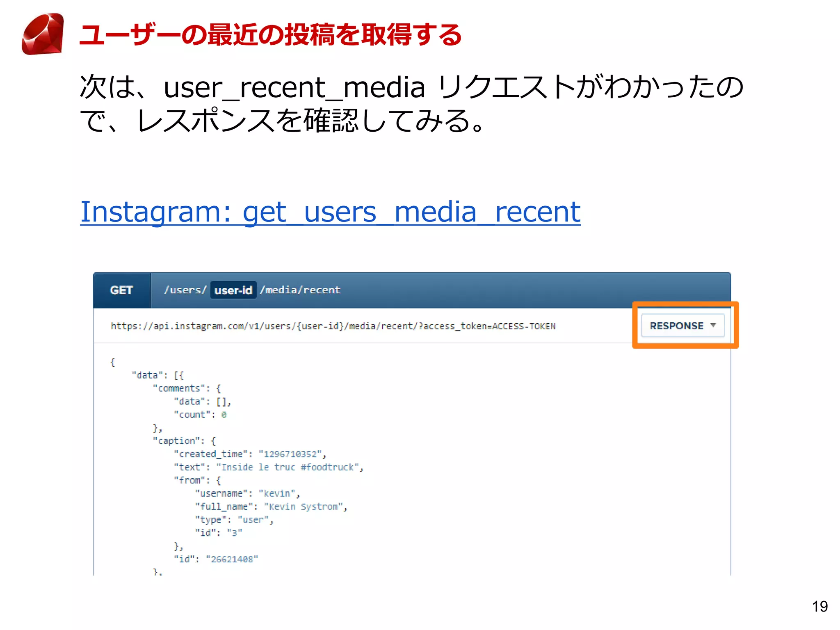Image resolution: width=840 pixels, height=630 pixels.
Task: Click the "from": { JSON line
Action: click(x=198, y=480)
